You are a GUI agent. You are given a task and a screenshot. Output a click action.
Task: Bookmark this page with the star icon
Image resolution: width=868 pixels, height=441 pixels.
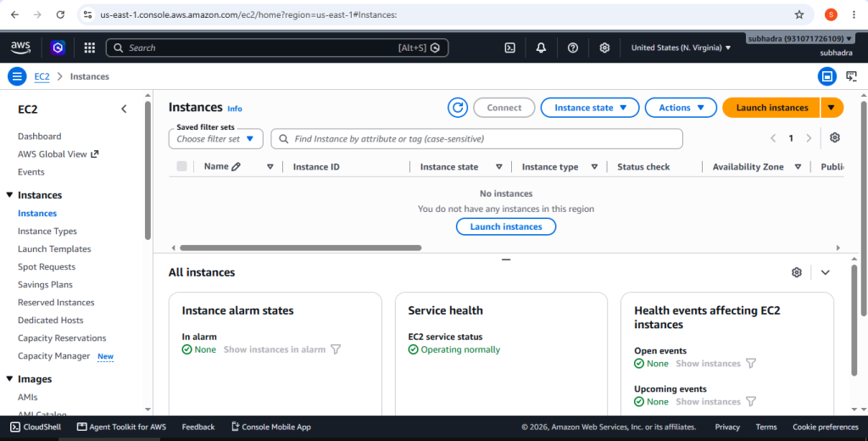(799, 15)
